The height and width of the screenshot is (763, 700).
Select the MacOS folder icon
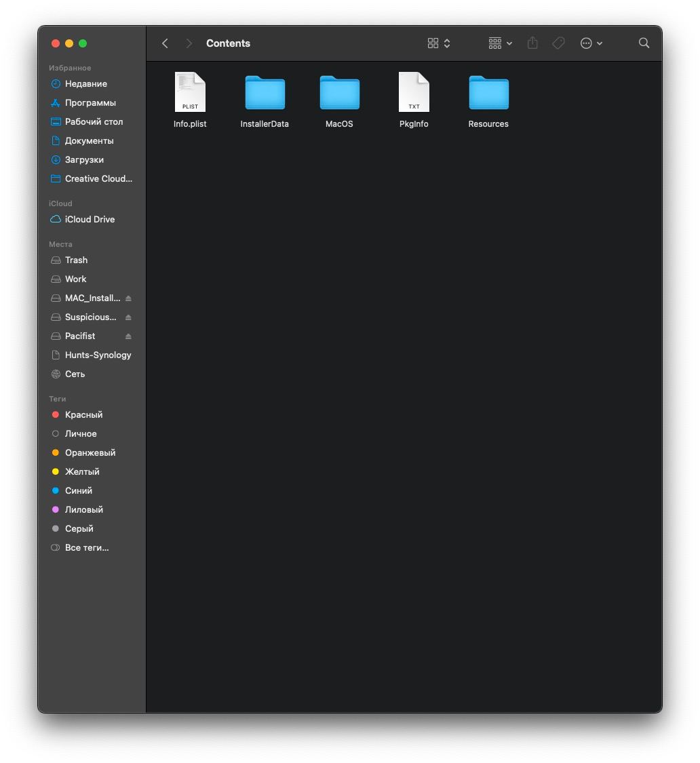pos(339,92)
